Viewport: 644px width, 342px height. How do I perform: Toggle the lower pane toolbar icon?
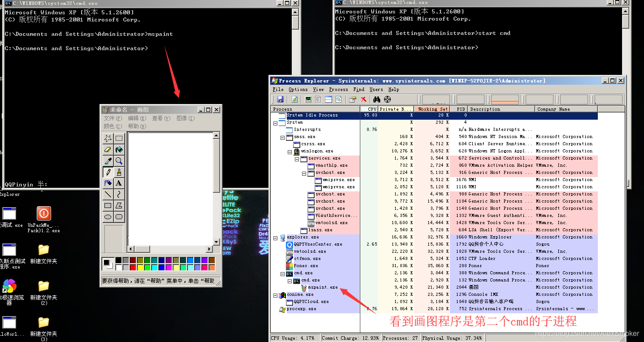point(328,99)
